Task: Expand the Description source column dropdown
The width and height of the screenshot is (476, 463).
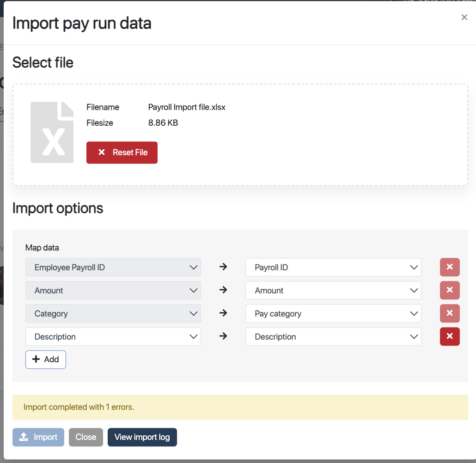Action: coord(113,336)
